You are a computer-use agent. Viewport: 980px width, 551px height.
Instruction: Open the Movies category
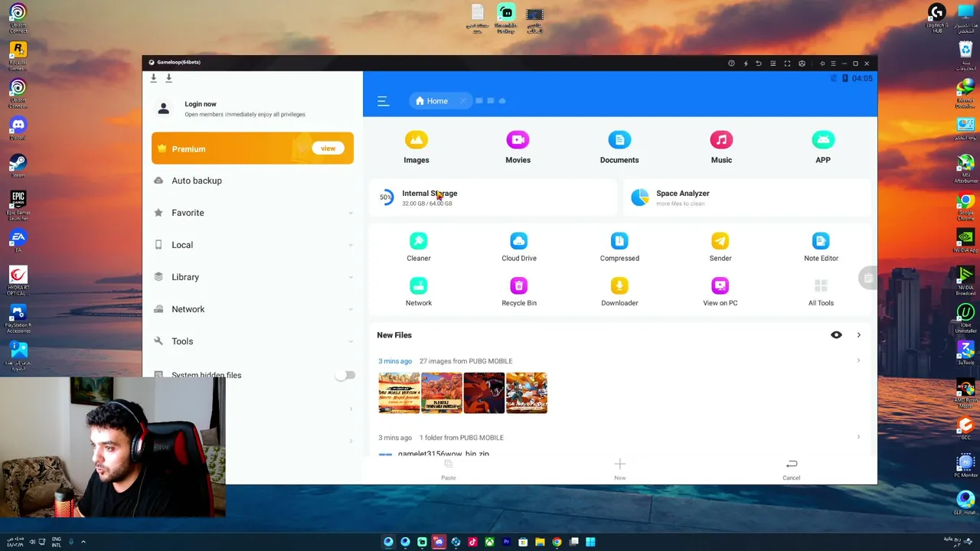(x=518, y=147)
